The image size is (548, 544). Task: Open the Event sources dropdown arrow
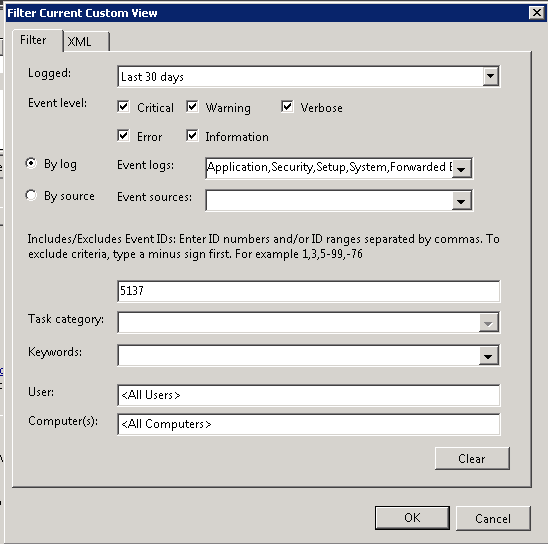click(461, 201)
